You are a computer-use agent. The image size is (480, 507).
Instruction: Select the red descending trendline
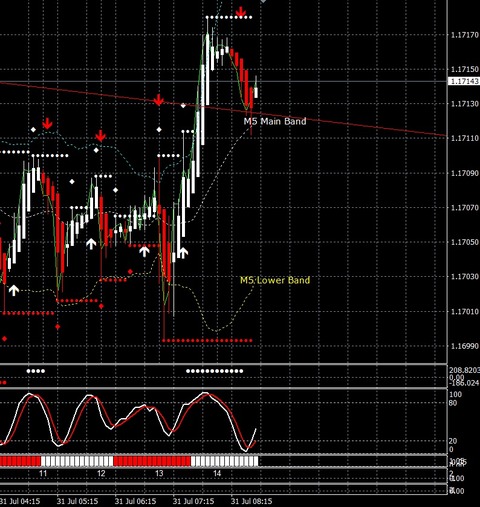click(223, 109)
